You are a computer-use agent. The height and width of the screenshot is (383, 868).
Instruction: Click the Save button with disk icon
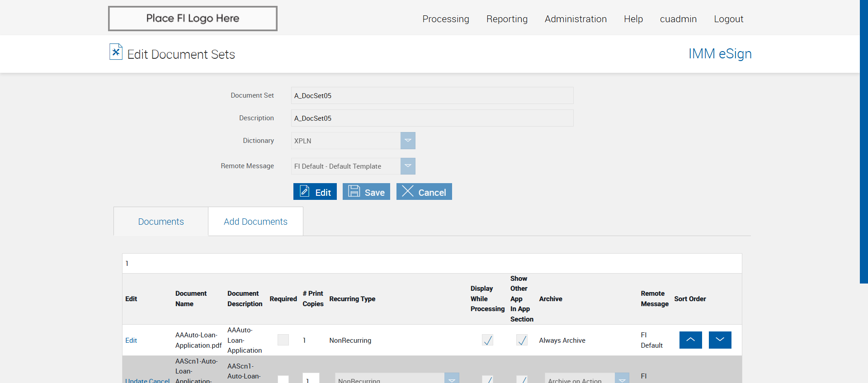[366, 192]
